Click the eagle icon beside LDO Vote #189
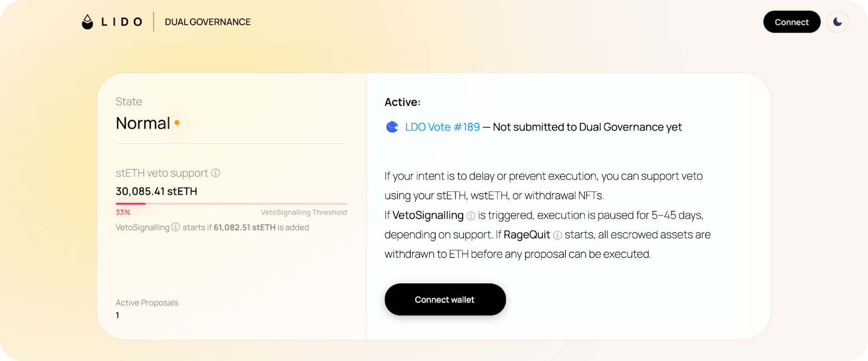The image size is (868, 361). 392,127
